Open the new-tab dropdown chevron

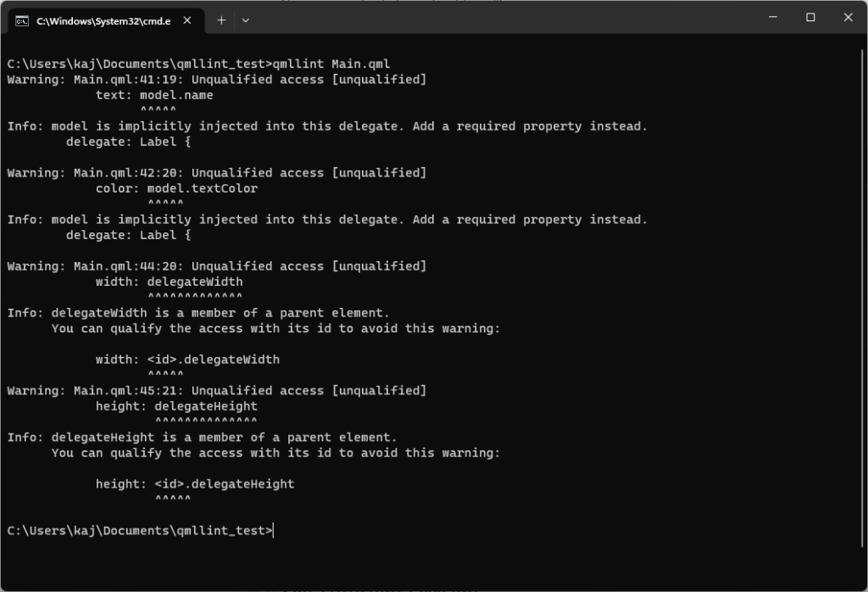245,20
